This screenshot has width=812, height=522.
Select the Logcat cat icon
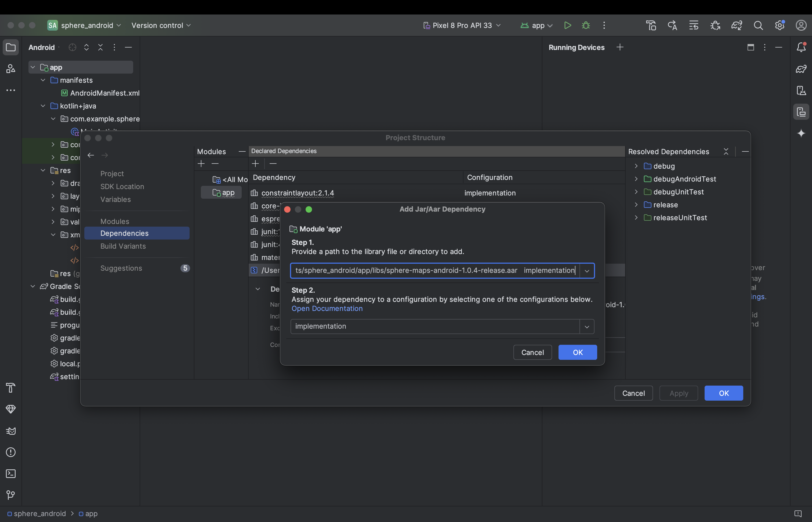(x=10, y=431)
